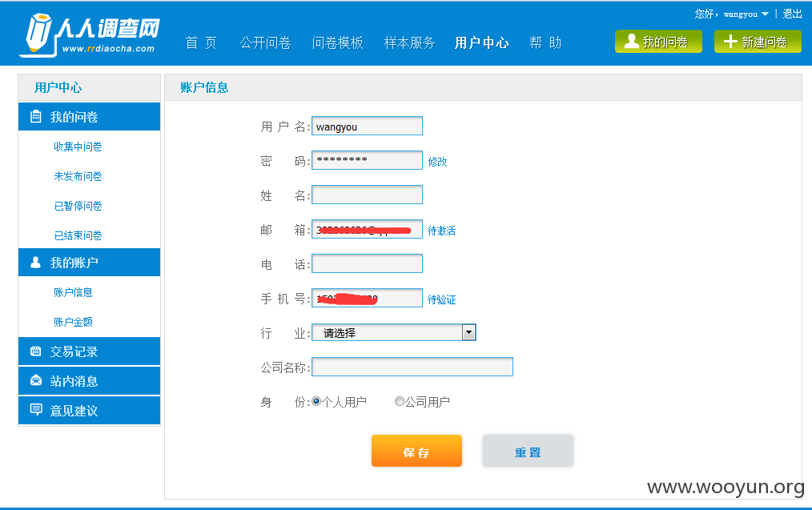Click 退出 to log out
This screenshot has height=510, width=812.
(x=792, y=14)
